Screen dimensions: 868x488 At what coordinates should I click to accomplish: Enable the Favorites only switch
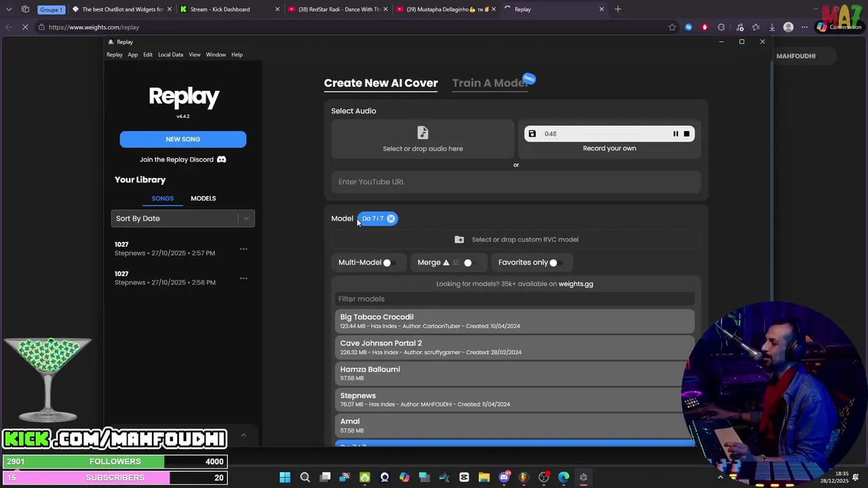click(556, 263)
